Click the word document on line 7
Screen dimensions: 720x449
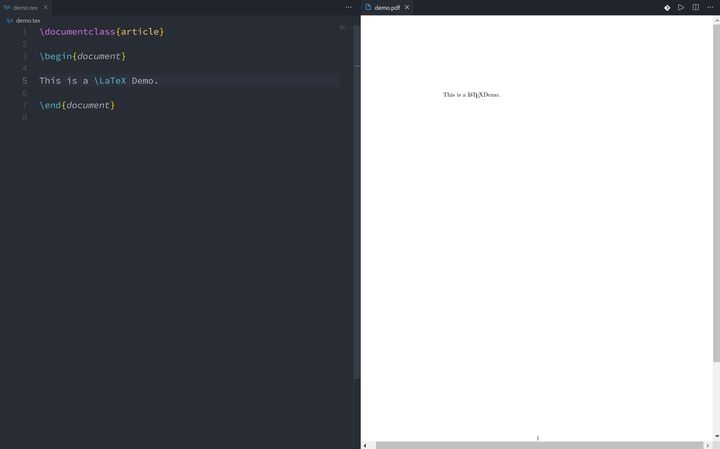(x=88, y=105)
